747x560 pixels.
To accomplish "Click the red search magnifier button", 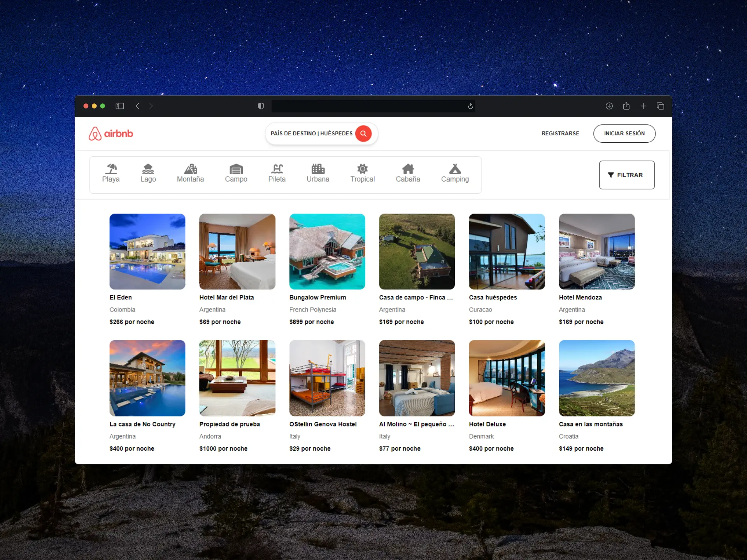I will click(363, 133).
